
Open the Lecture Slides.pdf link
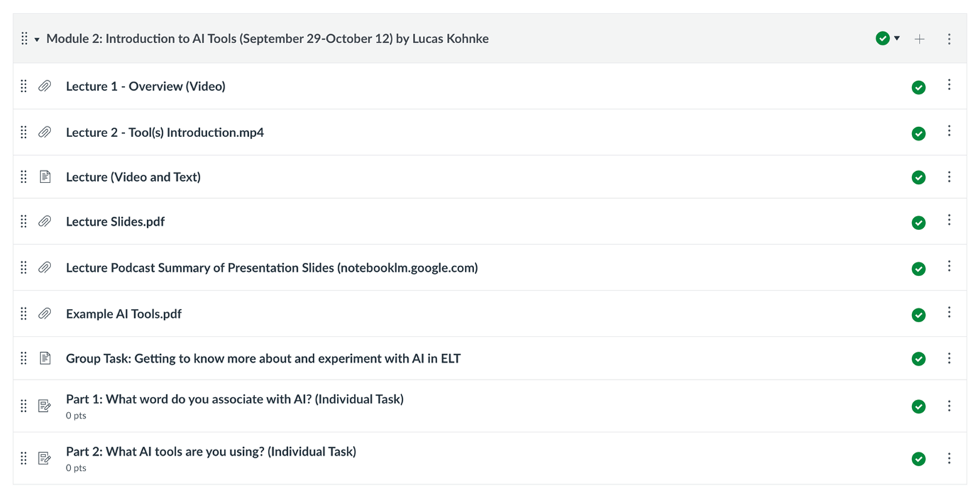click(x=115, y=222)
